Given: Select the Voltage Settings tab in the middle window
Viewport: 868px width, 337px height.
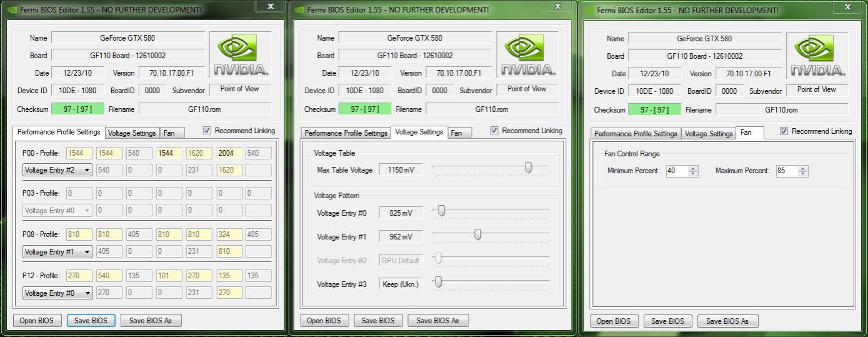Looking at the screenshot, I should 419,132.
